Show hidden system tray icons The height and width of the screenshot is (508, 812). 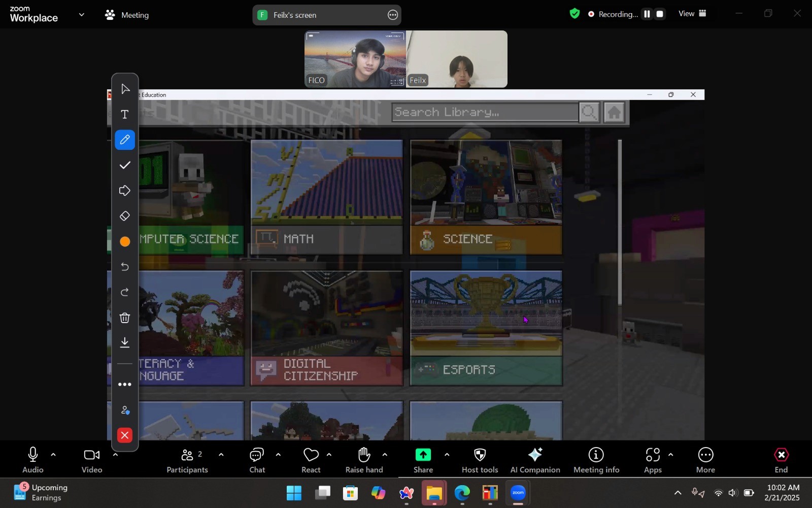[678, 493]
